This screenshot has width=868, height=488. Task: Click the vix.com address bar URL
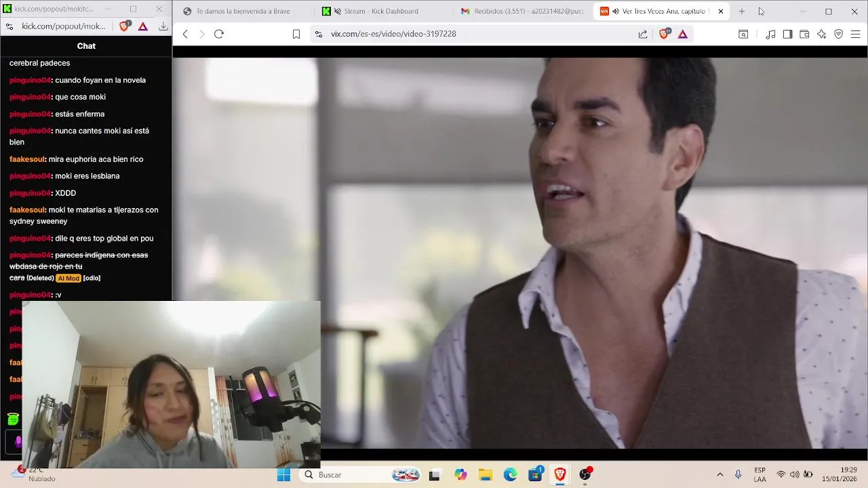[x=393, y=34]
